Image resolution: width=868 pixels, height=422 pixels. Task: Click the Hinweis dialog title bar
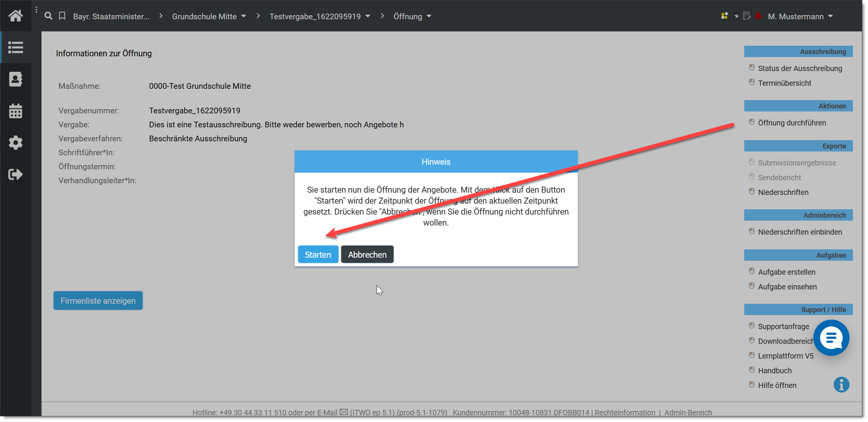(436, 162)
